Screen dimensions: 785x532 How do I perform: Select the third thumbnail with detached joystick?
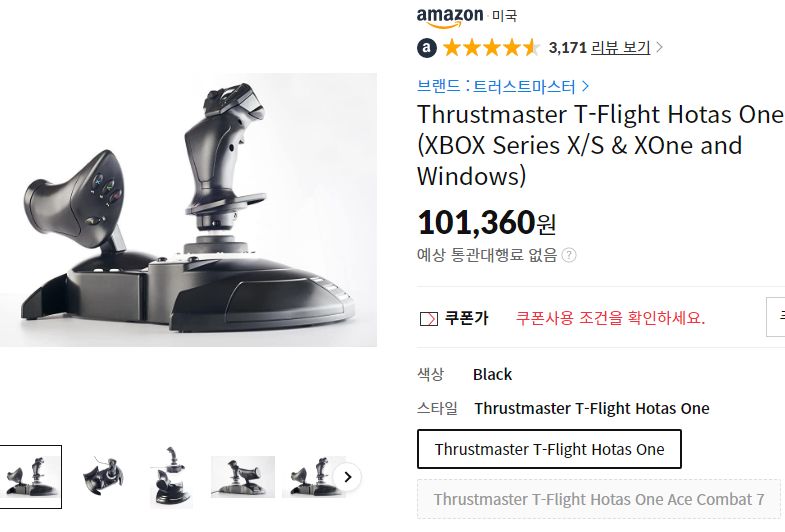point(171,477)
